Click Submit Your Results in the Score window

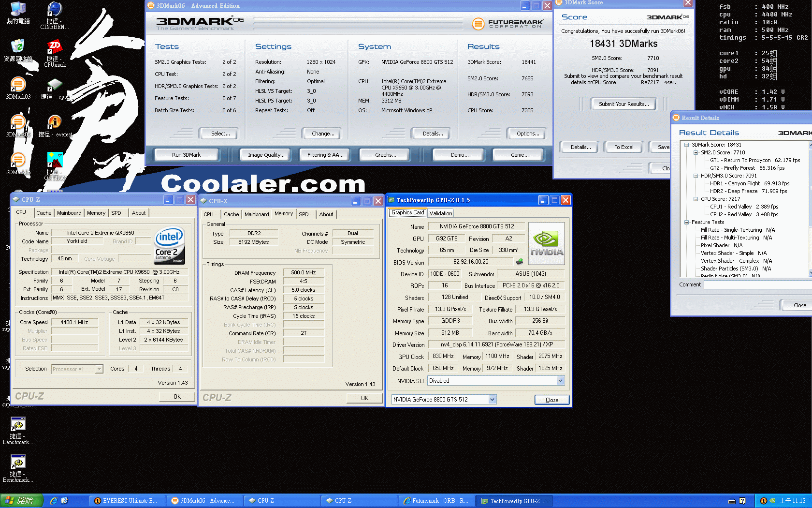623,104
